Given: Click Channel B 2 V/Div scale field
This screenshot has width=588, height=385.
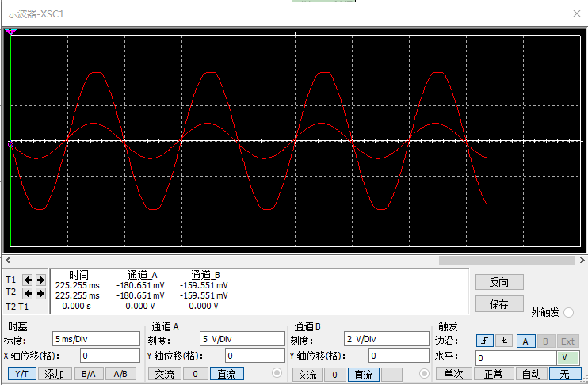Looking at the screenshot, I should tap(387, 339).
